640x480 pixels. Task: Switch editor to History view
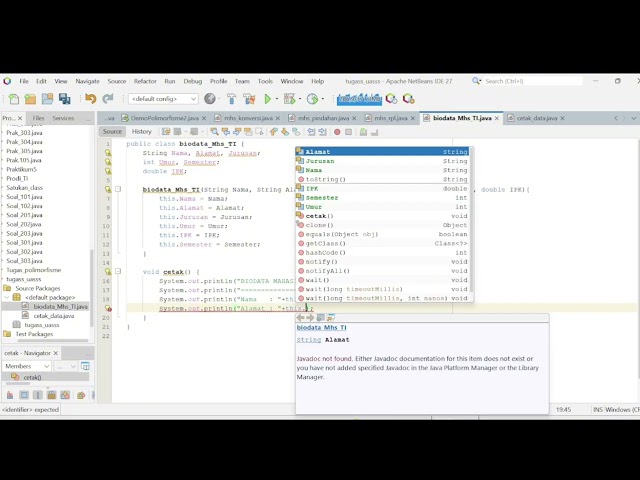(x=142, y=131)
